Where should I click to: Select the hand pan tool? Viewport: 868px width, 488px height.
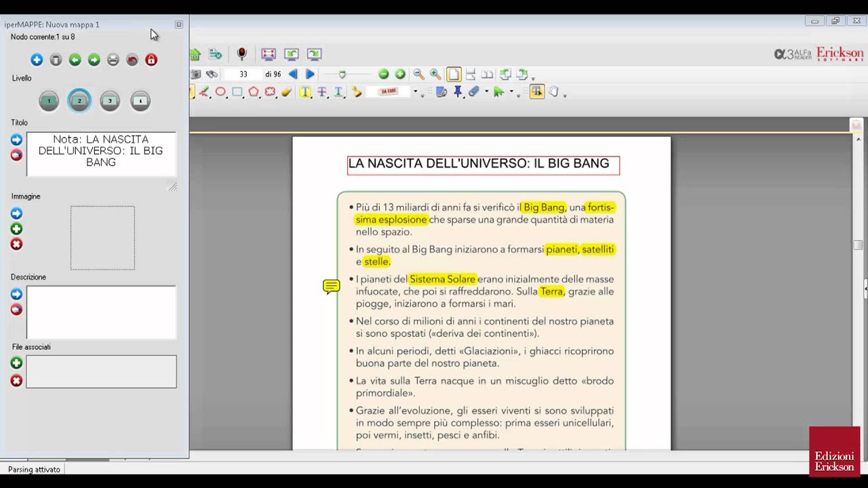pos(554,92)
